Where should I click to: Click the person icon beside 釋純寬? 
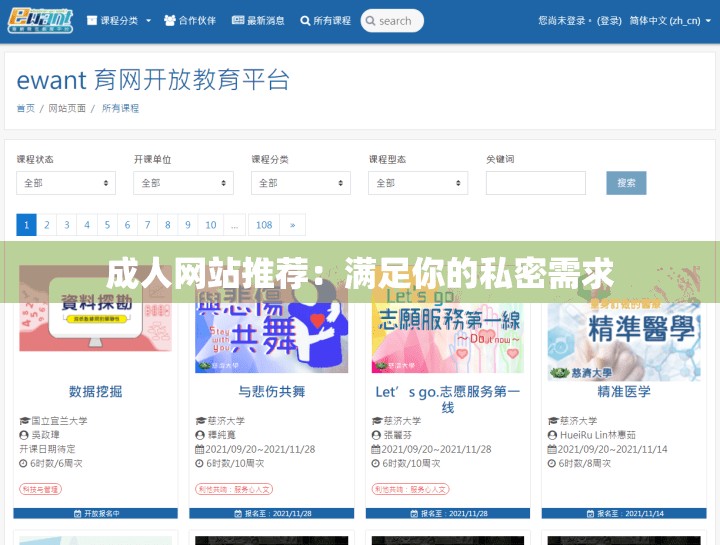[x=200, y=435]
